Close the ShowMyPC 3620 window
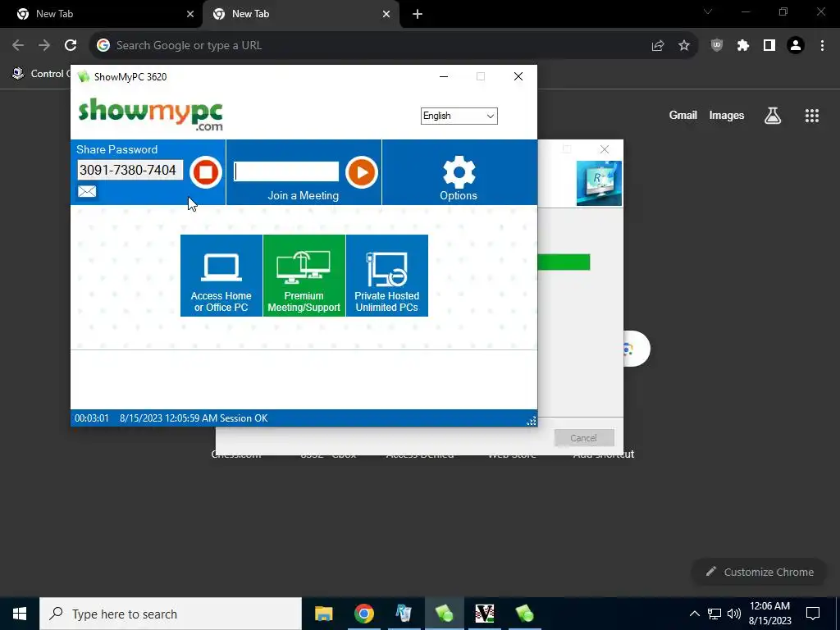 [x=518, y=76]
